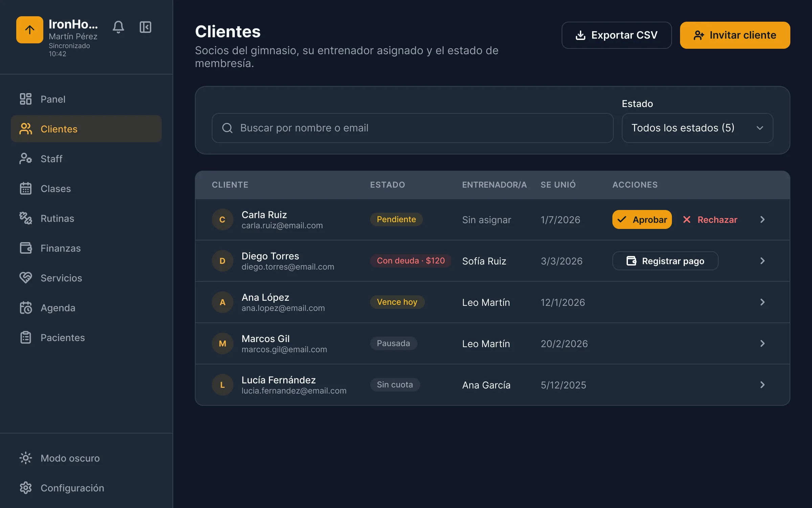Click the Rutinas dumbbell icon
812x508 pixels.
tap(26, 218)
